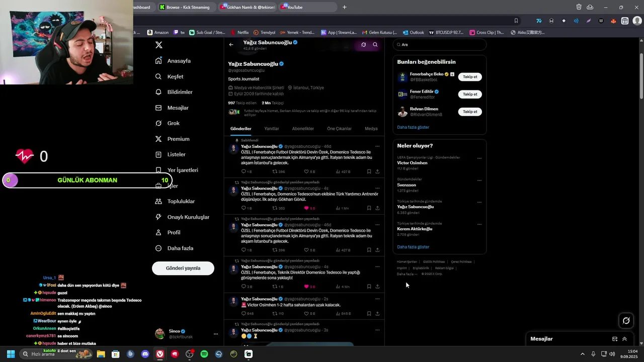Open Keşfet search page in sidebar
644x362 pixels.
point(170,76)
